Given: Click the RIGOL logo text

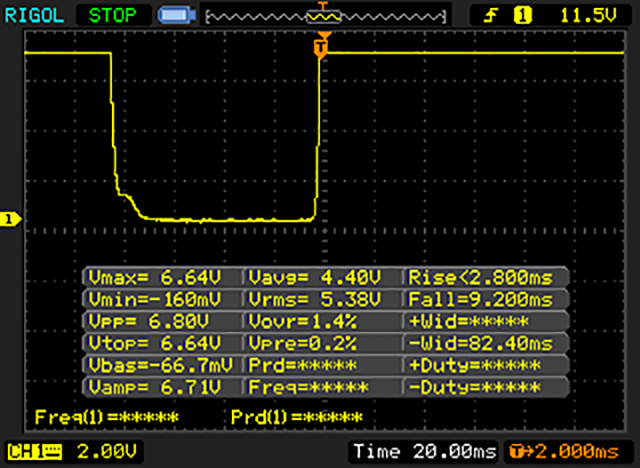Looking at the screenshot, I should (34, 16).
